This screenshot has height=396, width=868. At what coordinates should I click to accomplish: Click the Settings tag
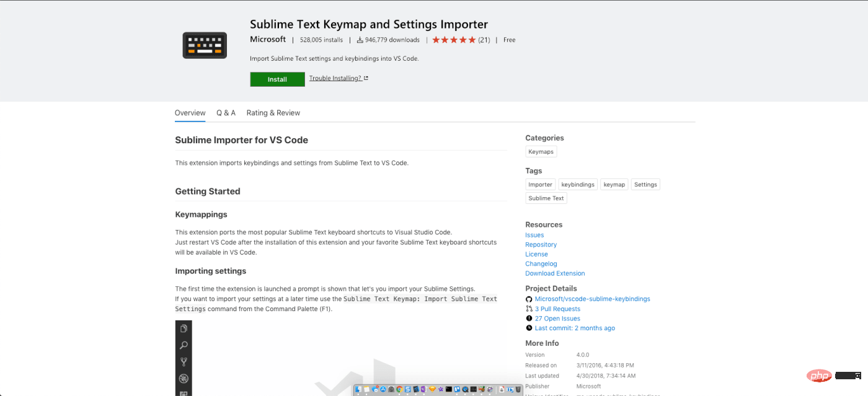[645, 184]
